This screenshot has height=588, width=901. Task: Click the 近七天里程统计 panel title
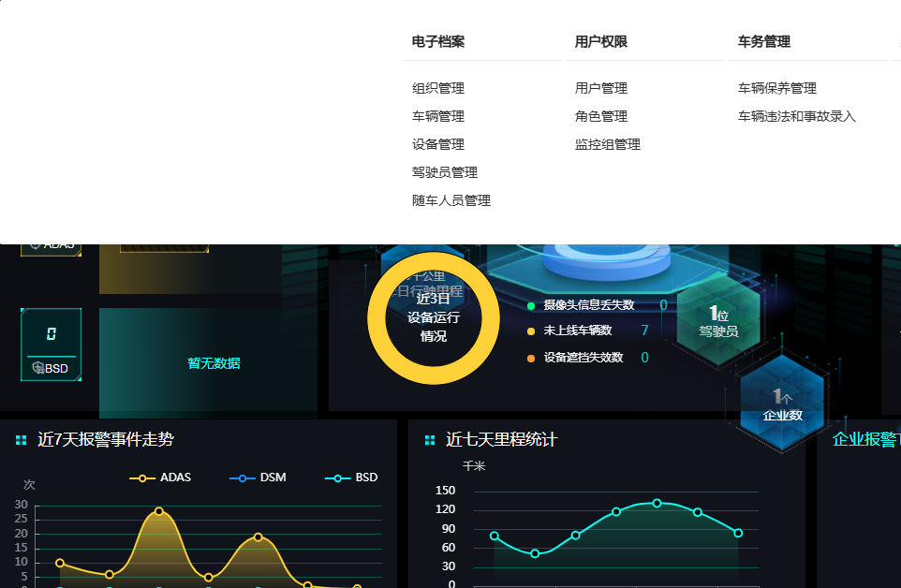(502, 439)
